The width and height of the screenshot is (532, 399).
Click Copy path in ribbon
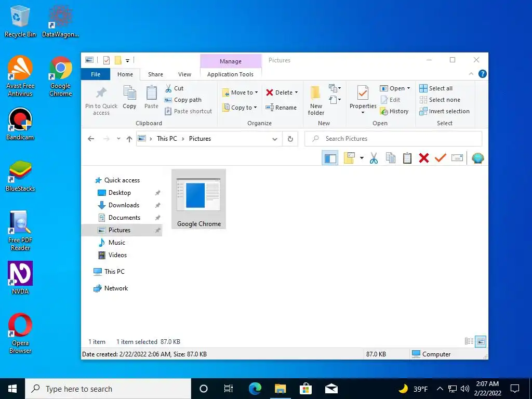pos(183,100)
